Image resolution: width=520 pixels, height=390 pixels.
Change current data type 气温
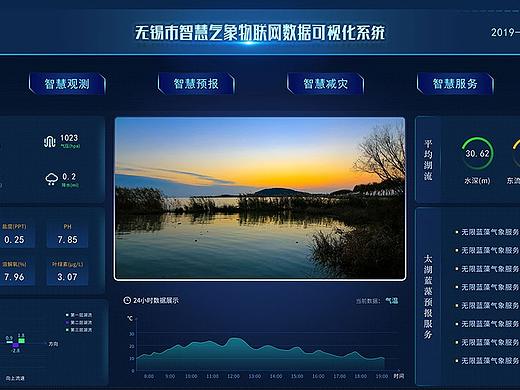[392, 301]
